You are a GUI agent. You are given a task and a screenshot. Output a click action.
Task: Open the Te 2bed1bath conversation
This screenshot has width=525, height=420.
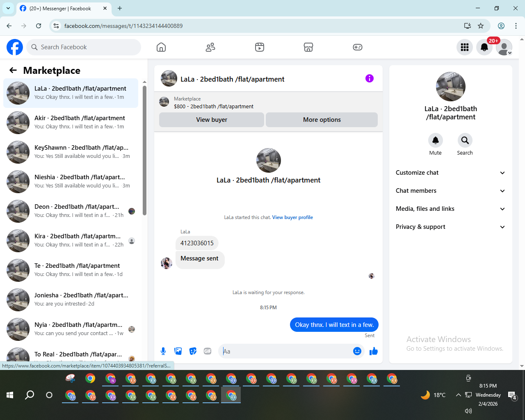[x=71, y=270]
